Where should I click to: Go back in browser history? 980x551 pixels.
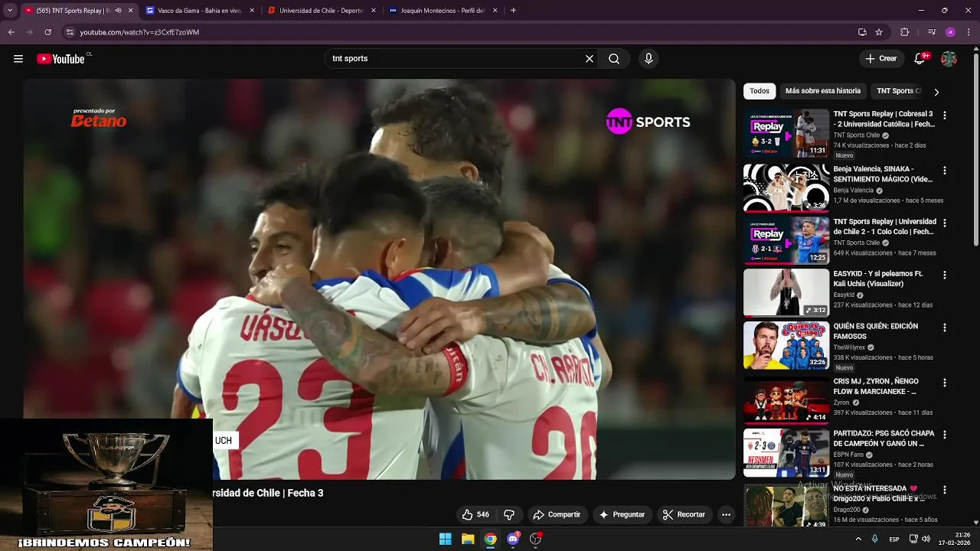tap(11, 32)
